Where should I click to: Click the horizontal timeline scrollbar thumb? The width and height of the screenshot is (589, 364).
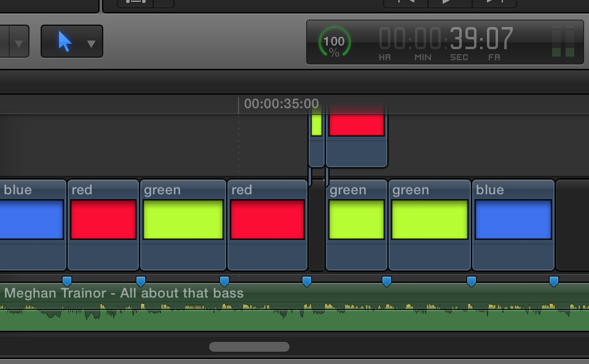point(249,346)
